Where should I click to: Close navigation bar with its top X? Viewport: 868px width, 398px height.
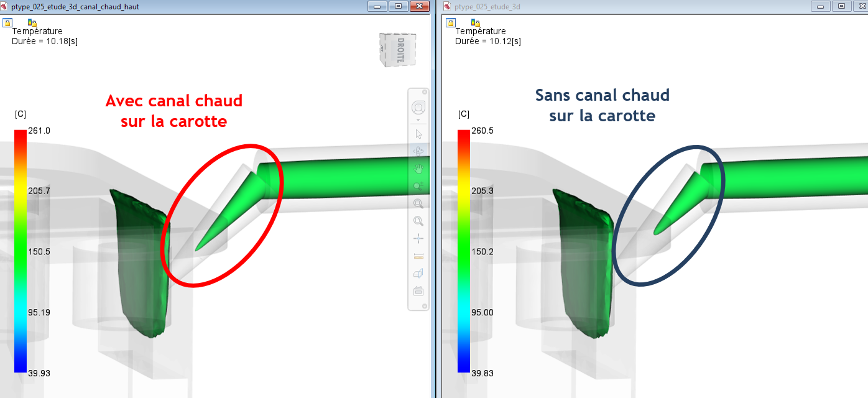425,92
